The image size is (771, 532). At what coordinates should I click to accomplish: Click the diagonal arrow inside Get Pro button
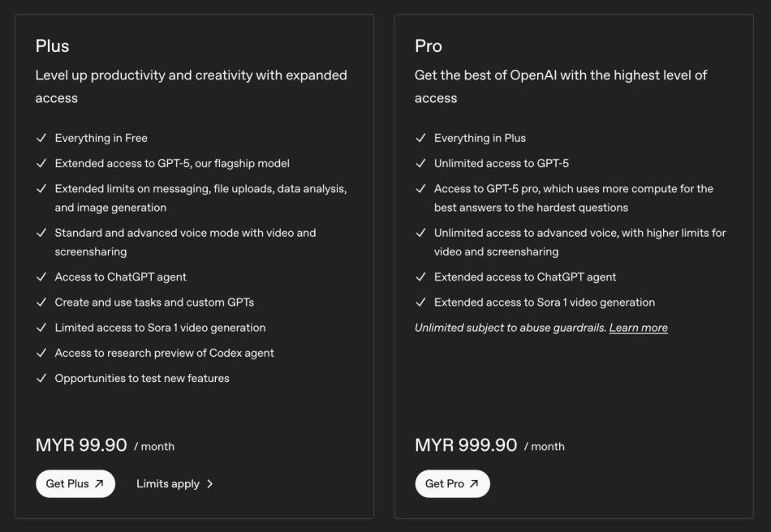pyautogui.click(x=473, y=483)
